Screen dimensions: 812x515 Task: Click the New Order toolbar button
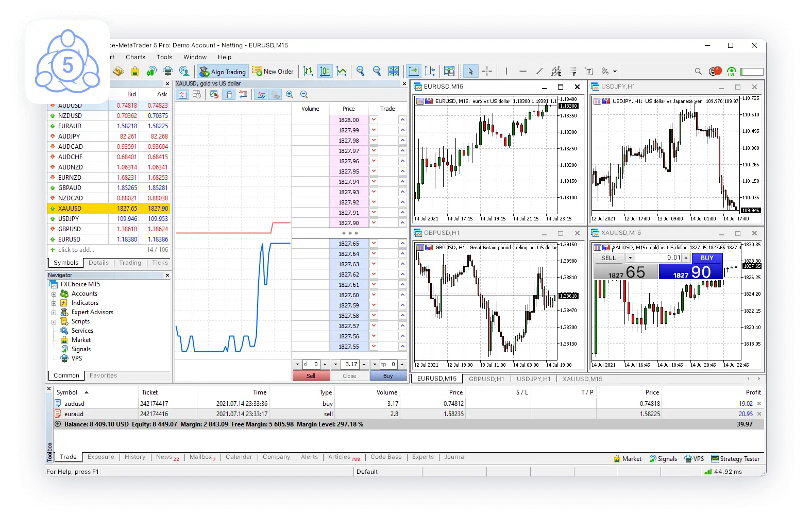pyautogui.click(x=273, y=72)
